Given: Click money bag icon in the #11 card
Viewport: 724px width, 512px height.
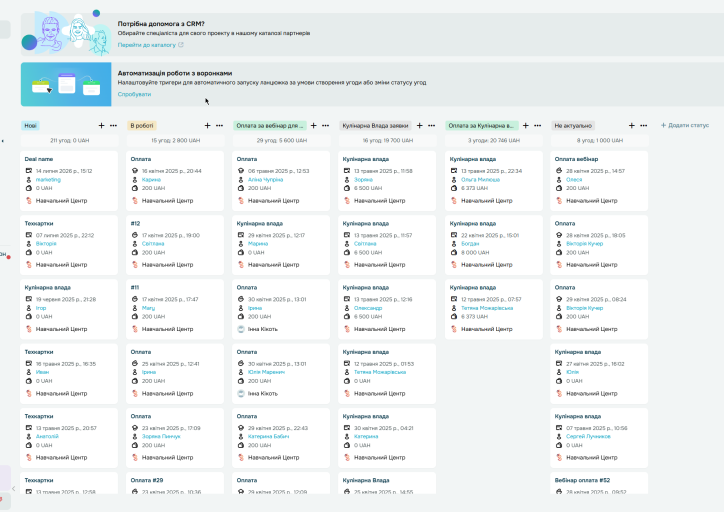Looking at the screenshot, I should pyautogui.click(x=135, y=316).
